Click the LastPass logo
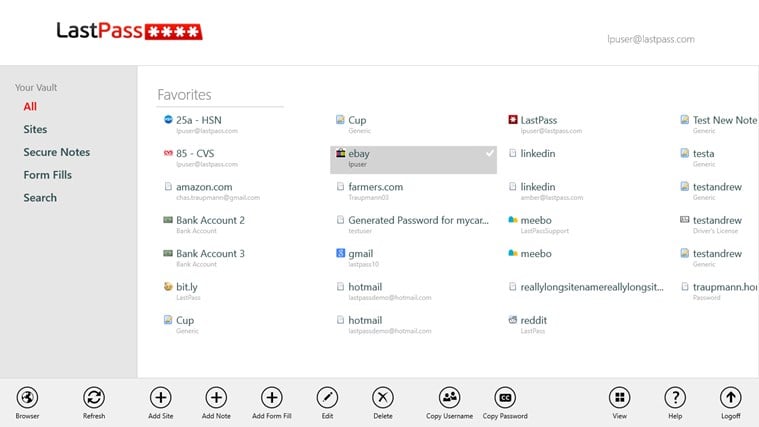This screenshot has height=427, width=759. coord(129,30)
